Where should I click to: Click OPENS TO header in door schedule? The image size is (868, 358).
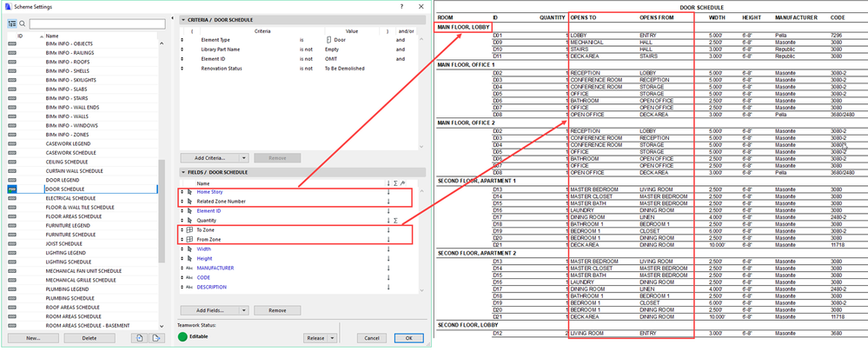(x=583, y=17)
